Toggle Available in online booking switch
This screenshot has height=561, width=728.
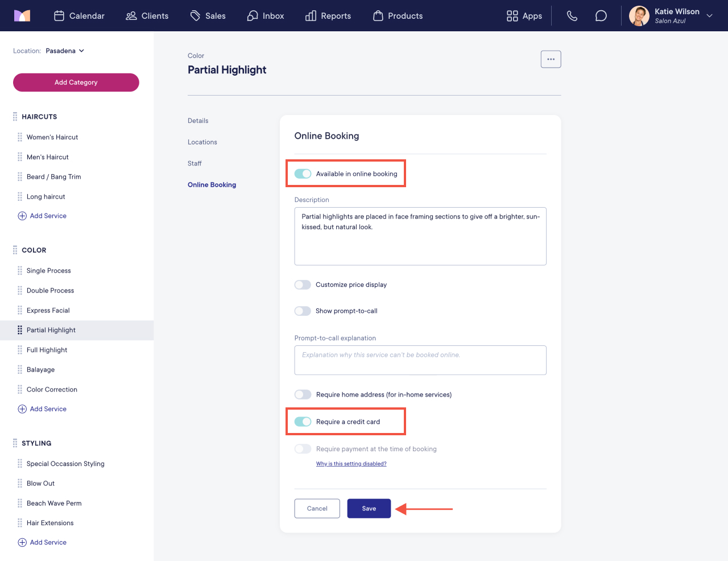pyautogui.click(x=303, y=174)
